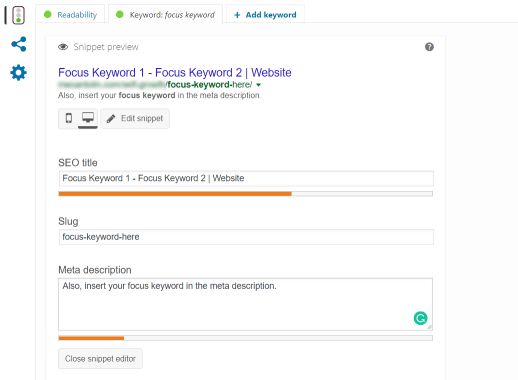
Task: Switch to the Readability tab
Action: tap(70, 14)
